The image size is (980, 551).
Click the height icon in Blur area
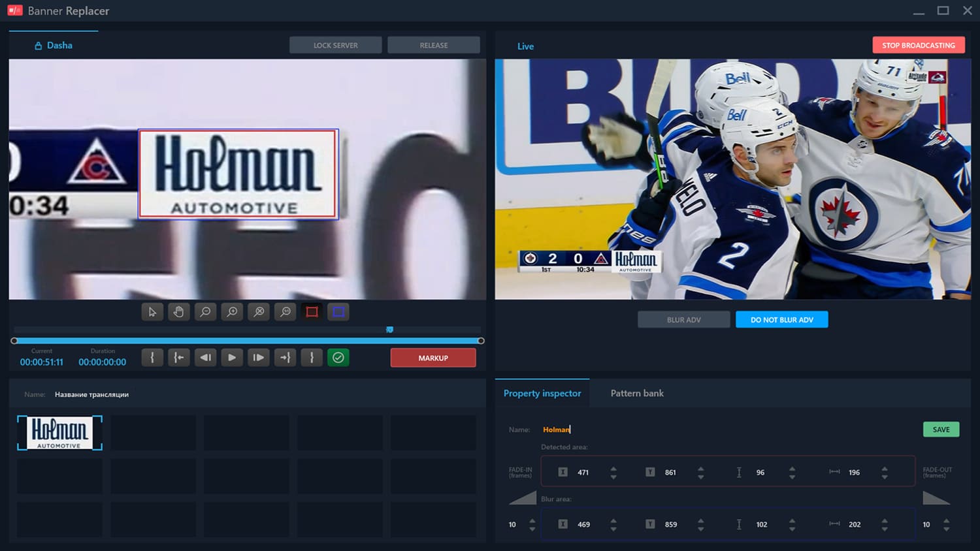[739, 524]
